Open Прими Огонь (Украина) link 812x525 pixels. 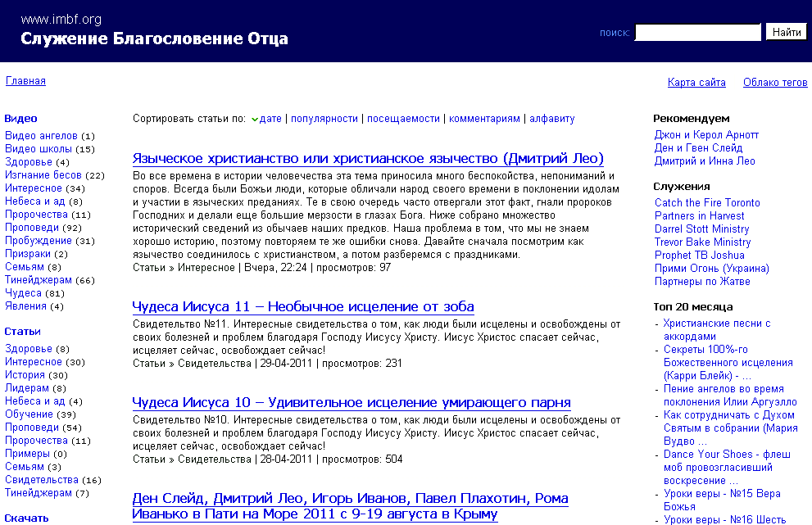click(x=711, y=268)
